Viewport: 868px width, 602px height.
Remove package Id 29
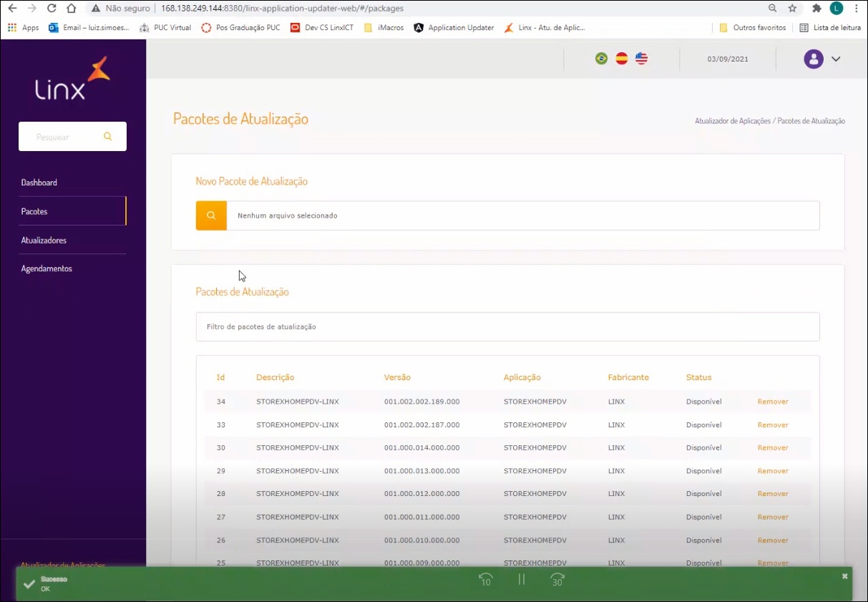coord(773,471)
